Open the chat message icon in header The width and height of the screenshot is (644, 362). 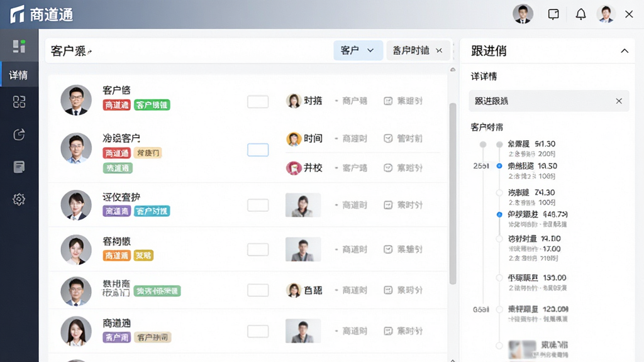click(x=553, y=14)
